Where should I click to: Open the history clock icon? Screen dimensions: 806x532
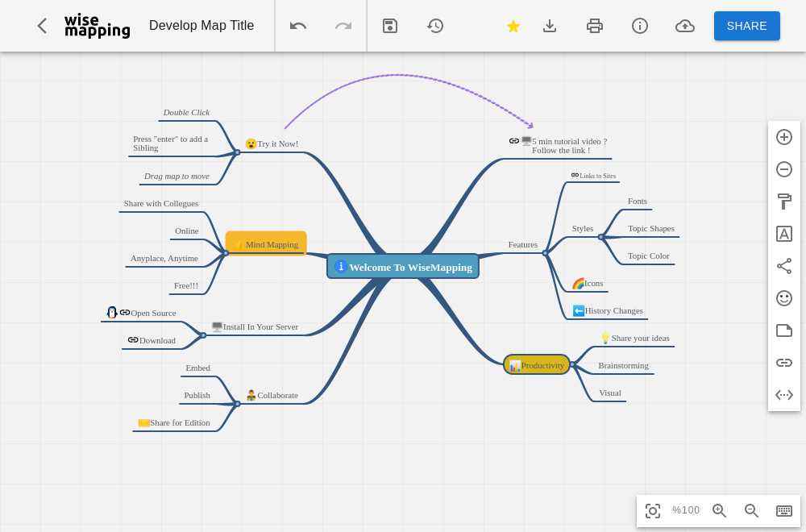[435, 26]
